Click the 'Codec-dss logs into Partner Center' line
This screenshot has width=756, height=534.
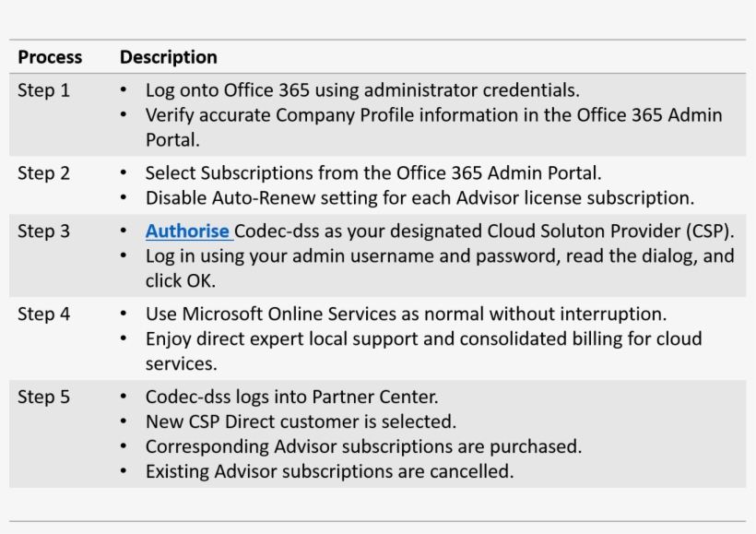tap(291, 398)
